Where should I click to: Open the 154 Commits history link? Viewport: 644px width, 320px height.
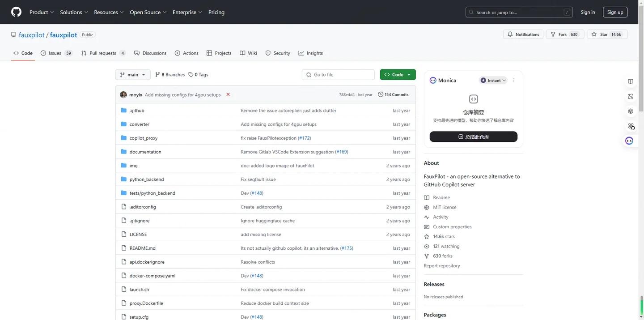(x=393, y=94)
